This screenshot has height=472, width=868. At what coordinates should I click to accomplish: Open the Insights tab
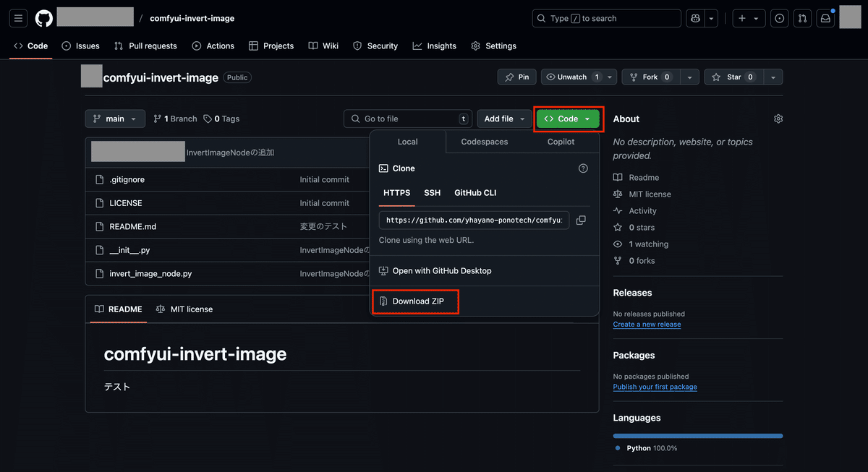[x=435, y=46]
